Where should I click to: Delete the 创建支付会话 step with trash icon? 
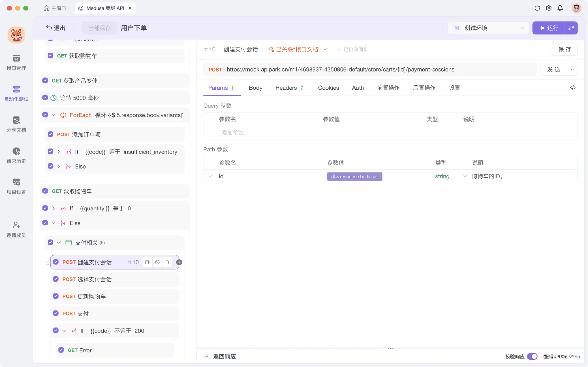pos(167,262)
